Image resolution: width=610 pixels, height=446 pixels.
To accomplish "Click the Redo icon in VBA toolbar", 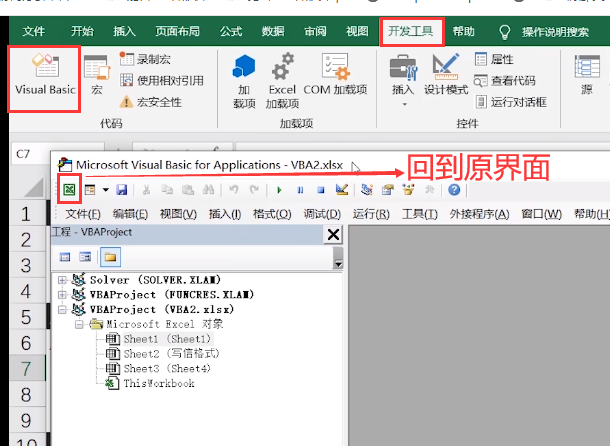I will pyautogui.click(x=254, y=190).
